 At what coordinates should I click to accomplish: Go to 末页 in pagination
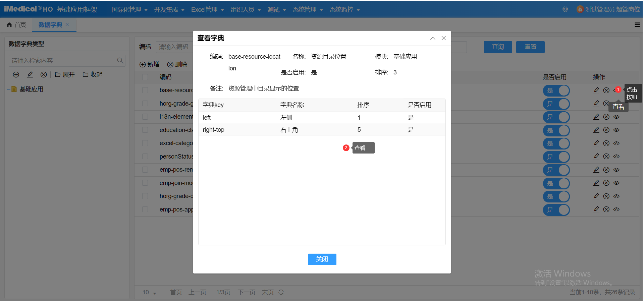[x=268, y=292]
